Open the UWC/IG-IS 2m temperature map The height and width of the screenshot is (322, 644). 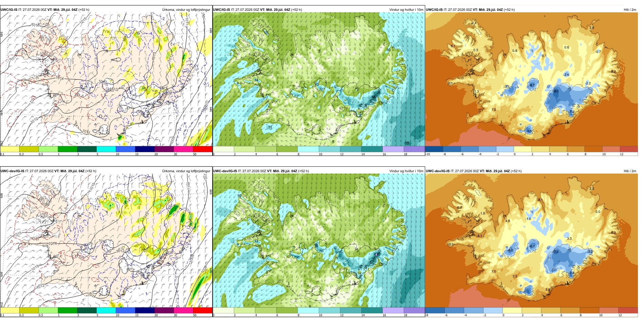point(531,79)
